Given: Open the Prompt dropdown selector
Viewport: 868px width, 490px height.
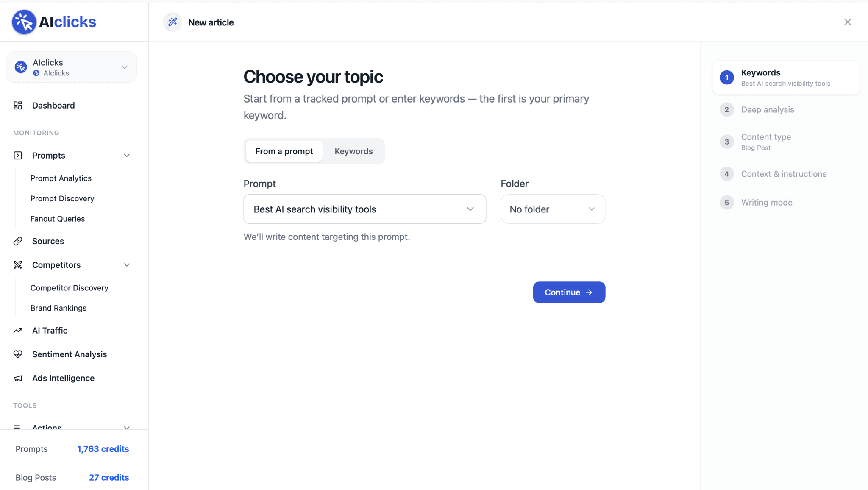Looking at the screenshot, I should point(364,209).
